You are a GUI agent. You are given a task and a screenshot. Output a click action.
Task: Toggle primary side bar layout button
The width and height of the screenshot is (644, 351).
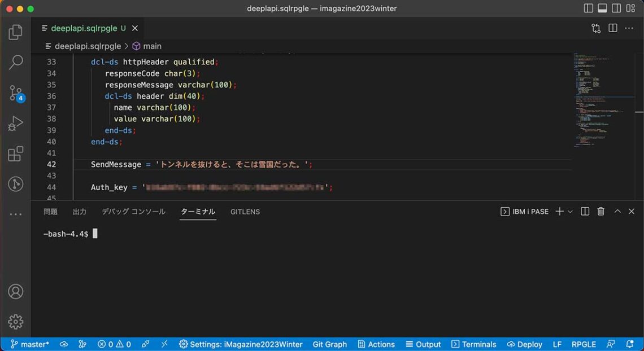coord(588,8)
